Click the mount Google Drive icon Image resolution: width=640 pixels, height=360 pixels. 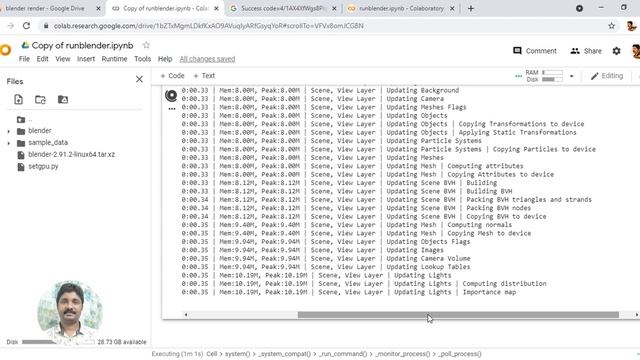click(63, 99)
